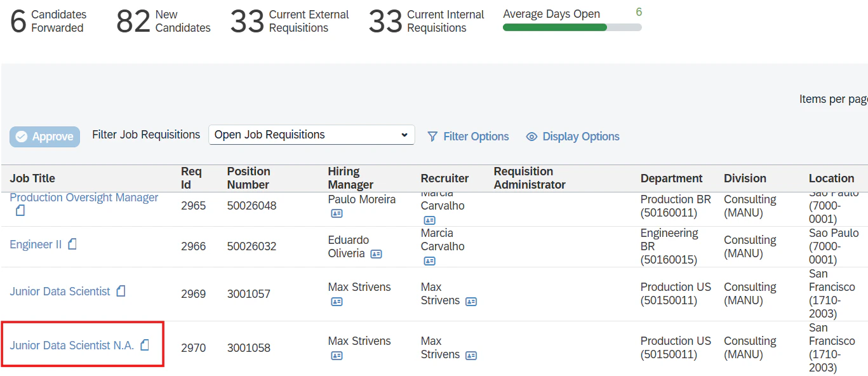Open contact card for recruiter Marcia Carvalho

pos(430,219)
